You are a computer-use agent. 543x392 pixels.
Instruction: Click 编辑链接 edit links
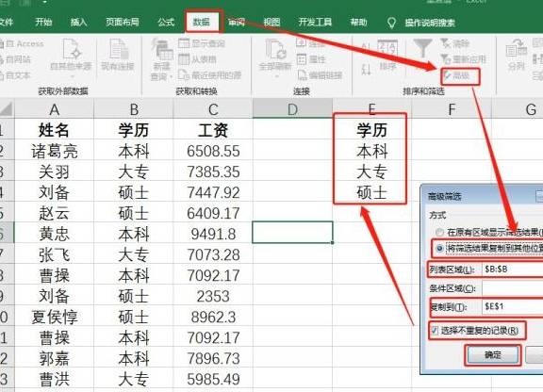[320, 75]
